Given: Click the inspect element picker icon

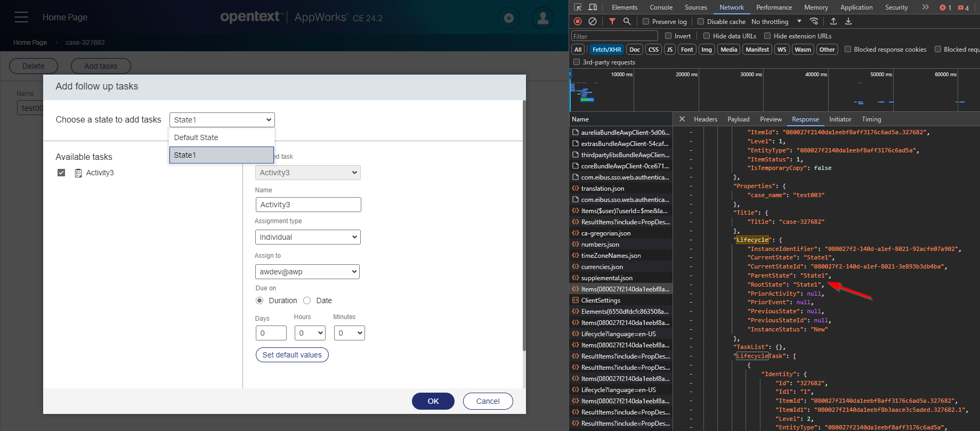Looking at the screenshot, I should click(578, 7).
